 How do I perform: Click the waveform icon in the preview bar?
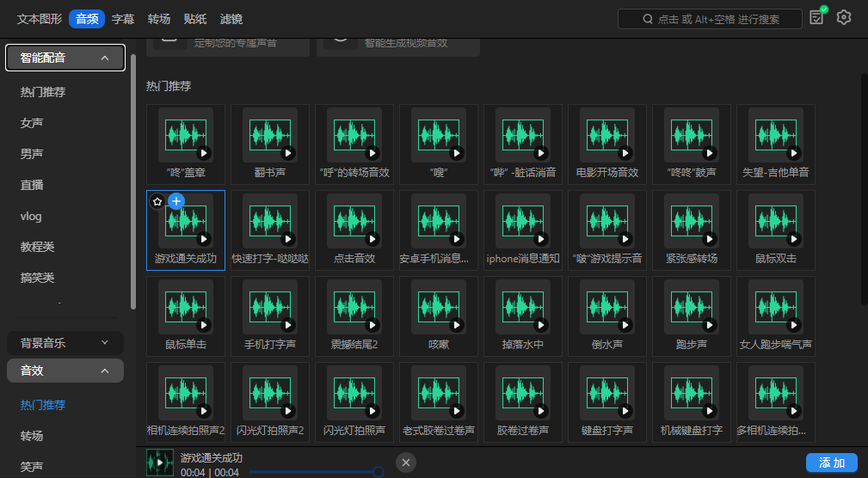click(160, 463)
